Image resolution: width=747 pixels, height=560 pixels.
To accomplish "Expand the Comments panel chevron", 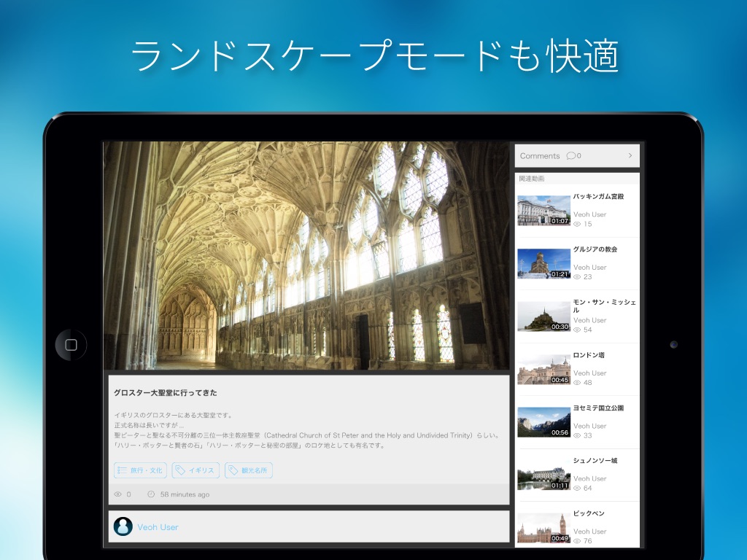I will [x=630, y=155].
